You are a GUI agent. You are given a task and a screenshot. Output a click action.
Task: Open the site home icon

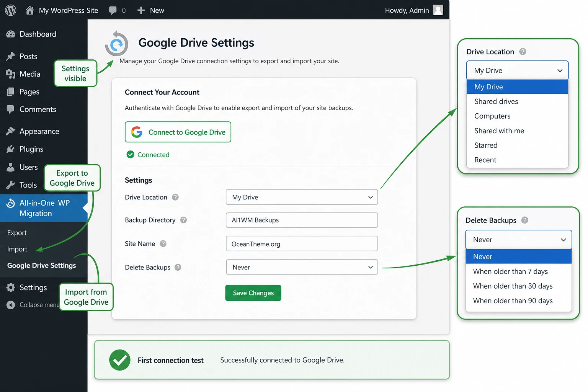pyautogui.click(x=29, y=10)
